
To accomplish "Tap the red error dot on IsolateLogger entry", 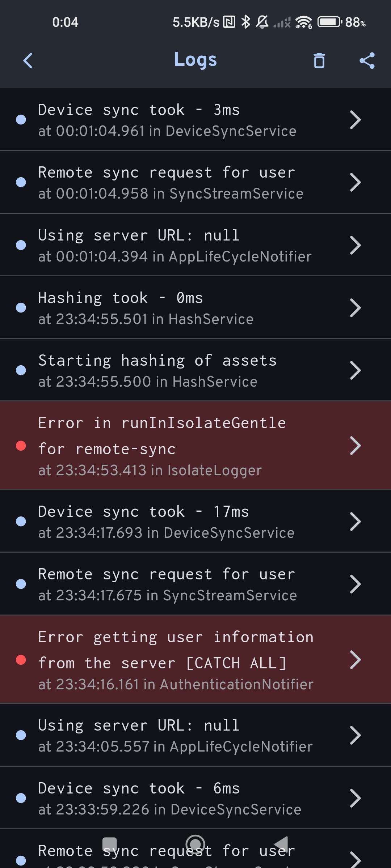I will [22, 446].
